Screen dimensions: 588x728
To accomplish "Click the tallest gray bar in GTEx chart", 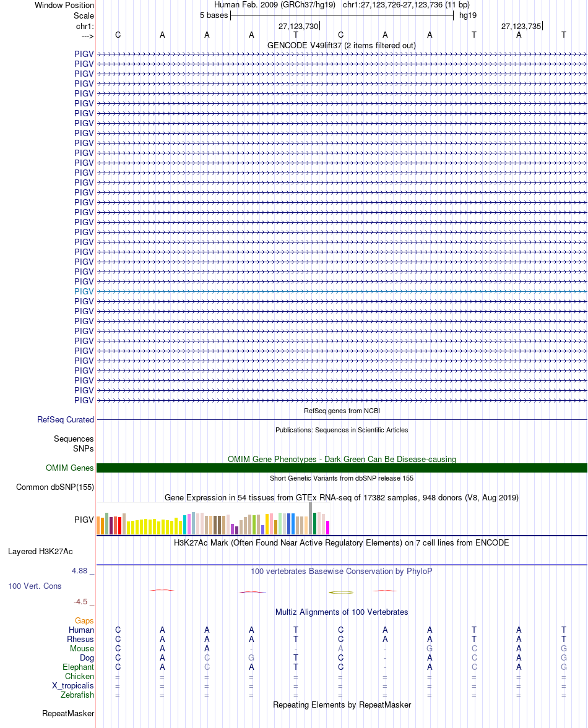I will click(310, 518).
